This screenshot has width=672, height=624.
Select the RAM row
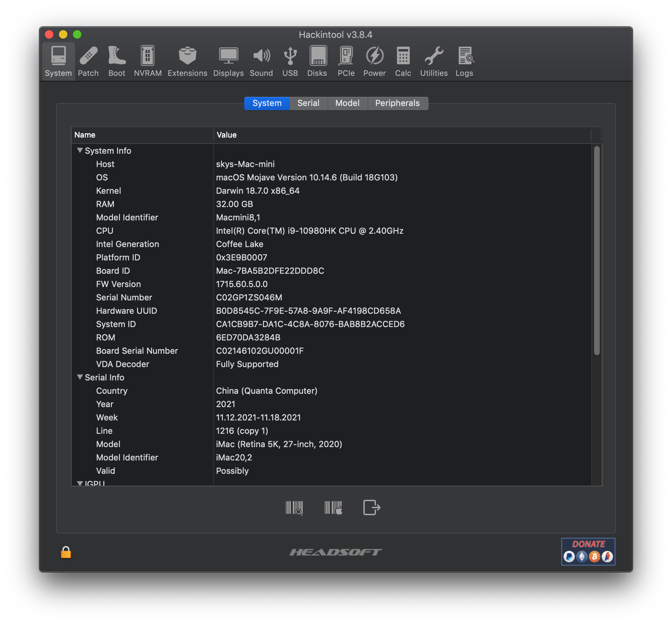[x=331, y=204]
